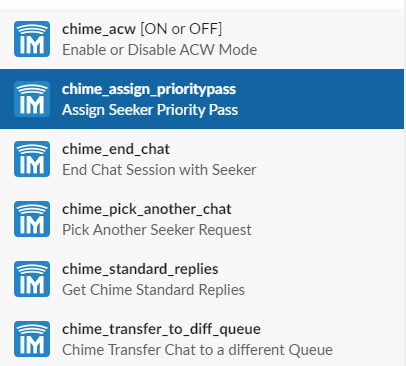Select the chime_standard_replies command

202,279
